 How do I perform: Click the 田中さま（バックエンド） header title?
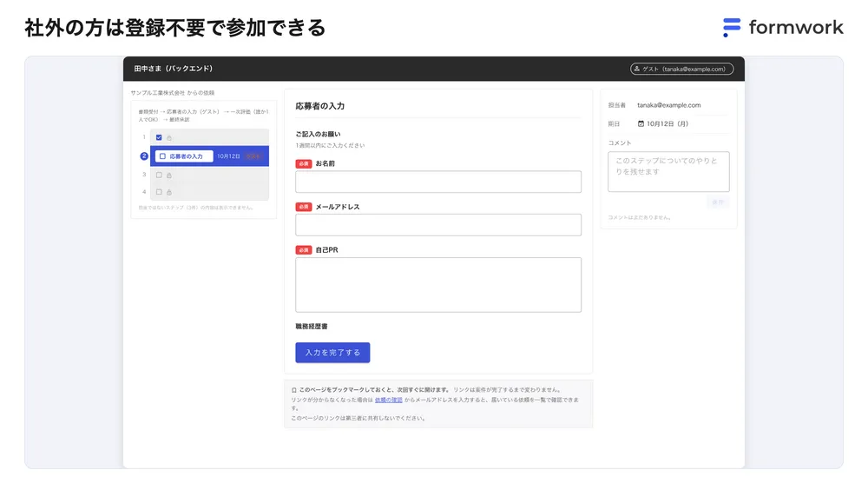(x=174, y=69)
